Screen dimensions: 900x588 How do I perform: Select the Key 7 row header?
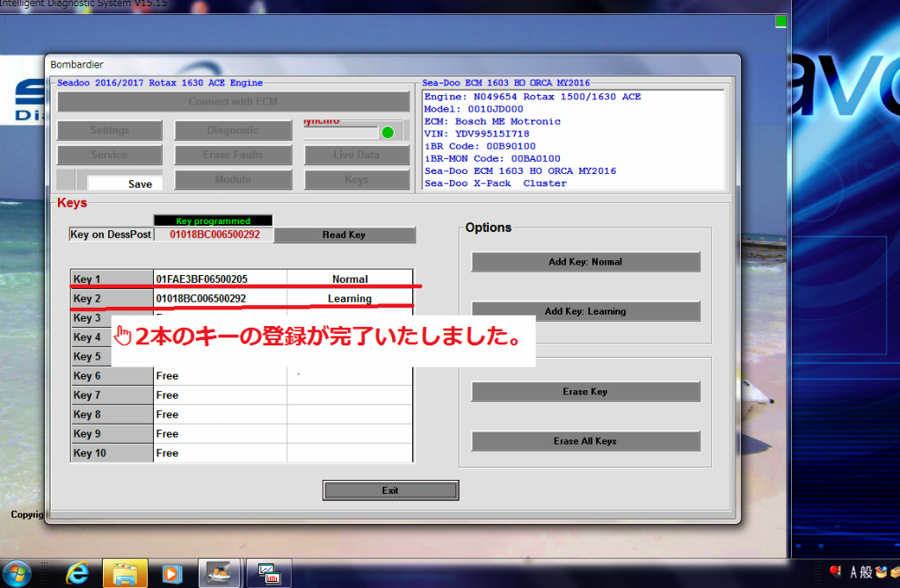112,395
